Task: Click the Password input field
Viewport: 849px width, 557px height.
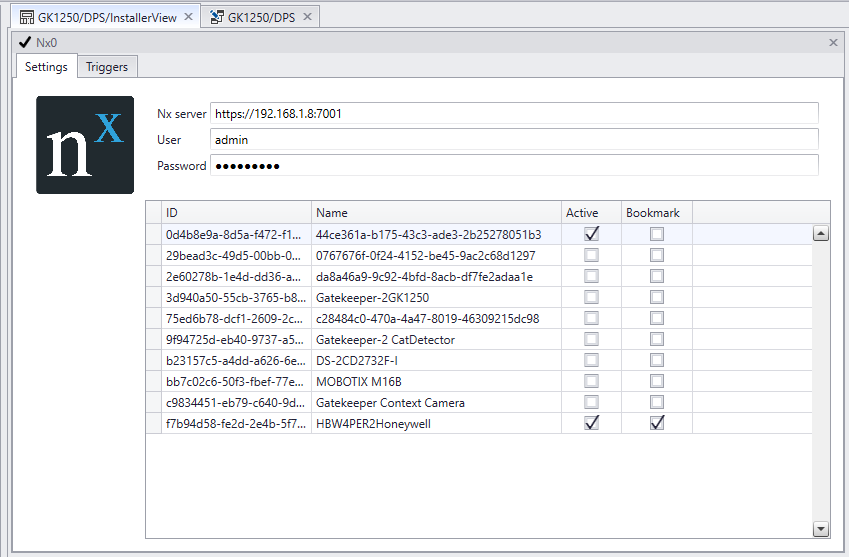Action: point(514,166)
